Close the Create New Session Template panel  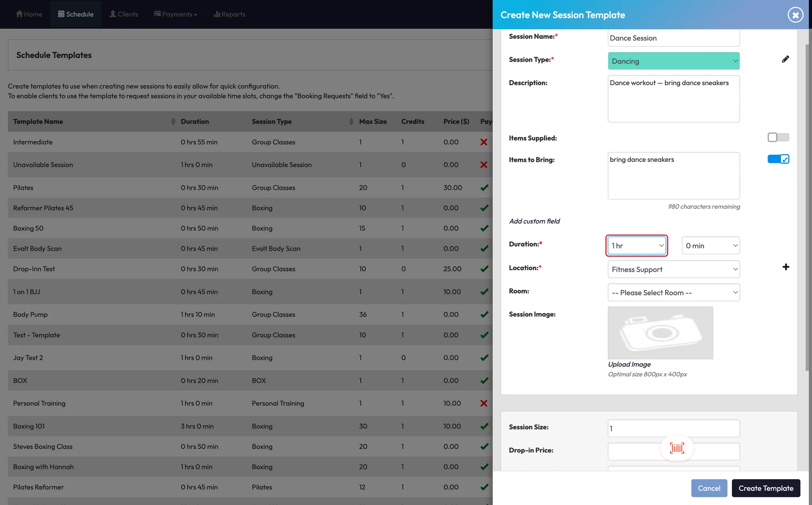click(x=795, y=15)
